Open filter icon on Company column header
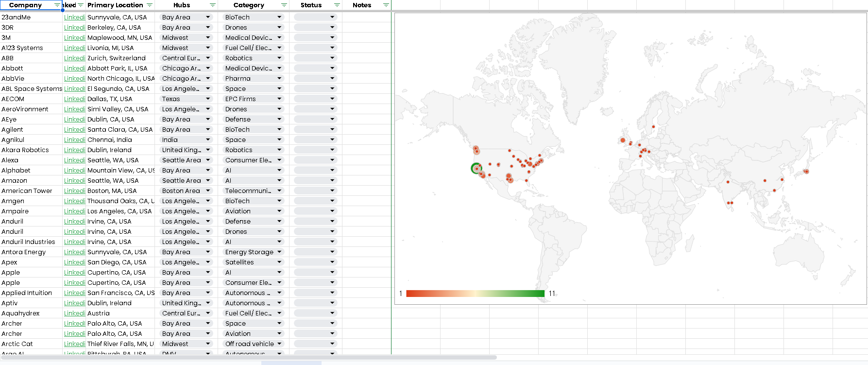The image size is (868, 365). tap(57, 5)
